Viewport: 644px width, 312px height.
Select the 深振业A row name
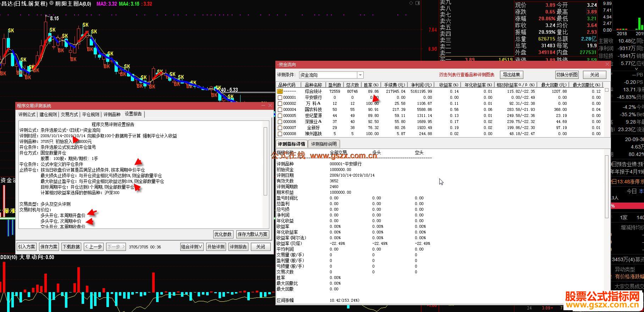313,122
